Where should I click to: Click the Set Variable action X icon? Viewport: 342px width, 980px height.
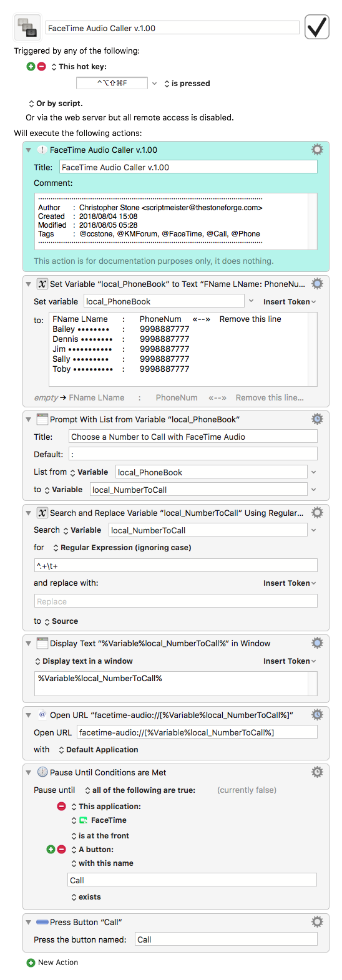[42, 284]
